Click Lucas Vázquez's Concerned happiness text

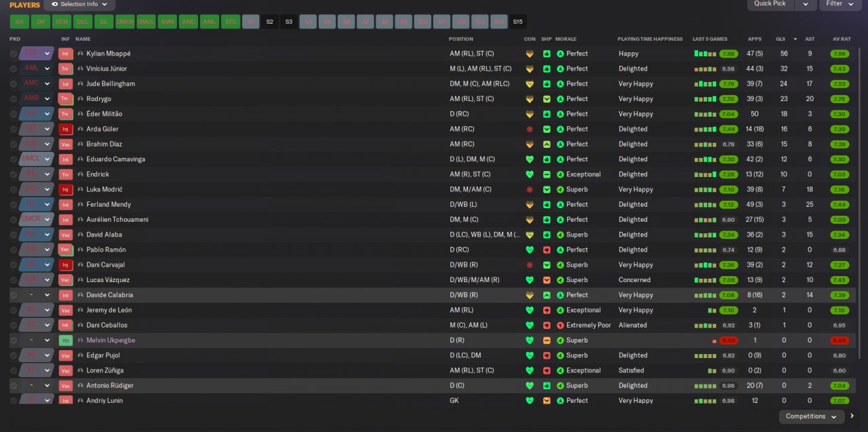point(635,280)
